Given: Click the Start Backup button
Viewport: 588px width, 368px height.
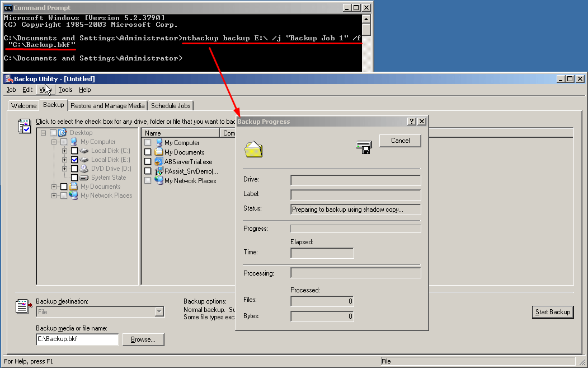Looking at the screenshot, I should coord(553,312).
